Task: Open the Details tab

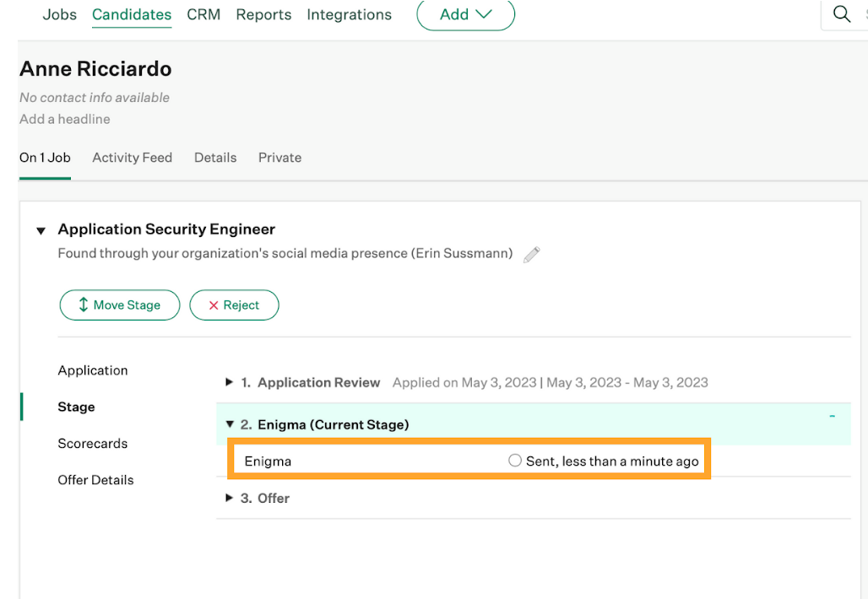Action: [215, 158]
